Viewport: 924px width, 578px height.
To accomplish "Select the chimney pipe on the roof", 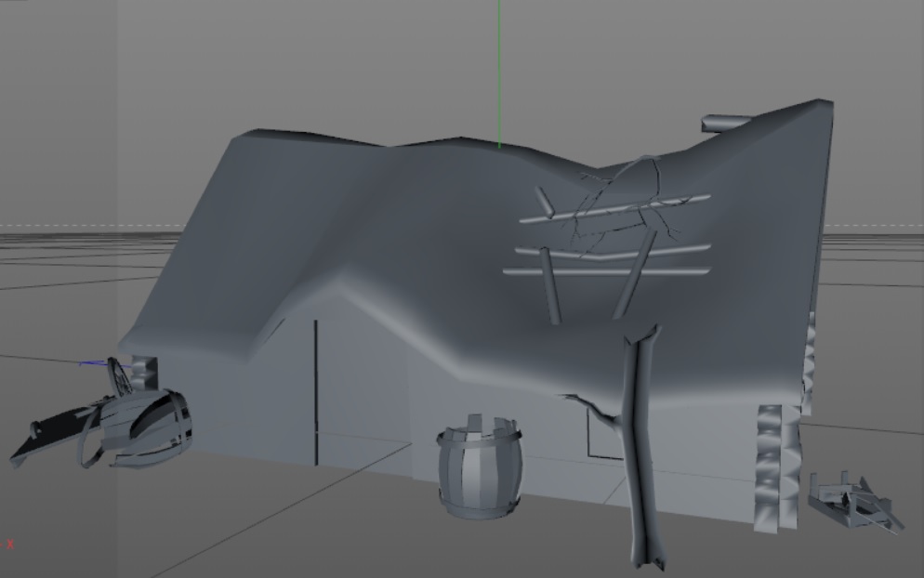I will [x=725, y=124].
